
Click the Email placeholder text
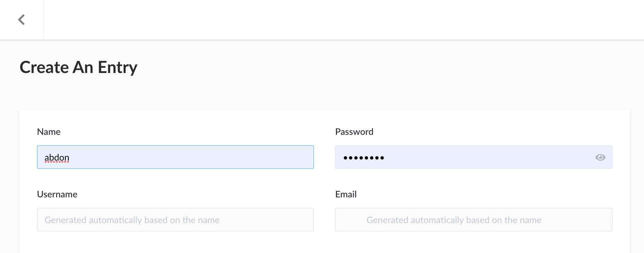pos(453,220)
